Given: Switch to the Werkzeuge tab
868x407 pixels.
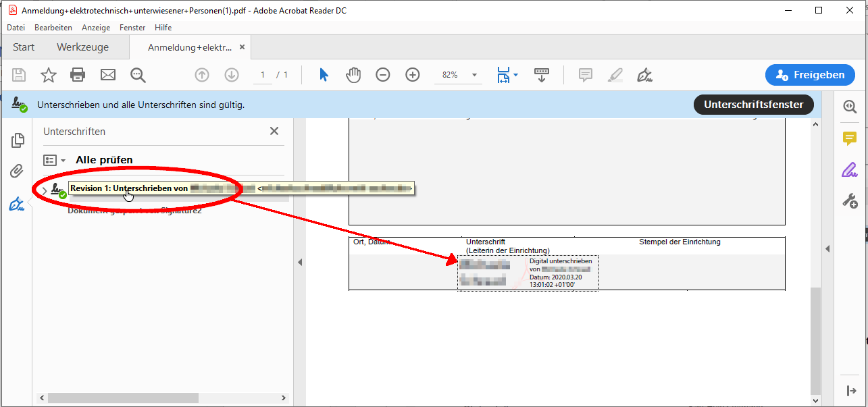Looking at the screenshot, I should tap(82, 47).
